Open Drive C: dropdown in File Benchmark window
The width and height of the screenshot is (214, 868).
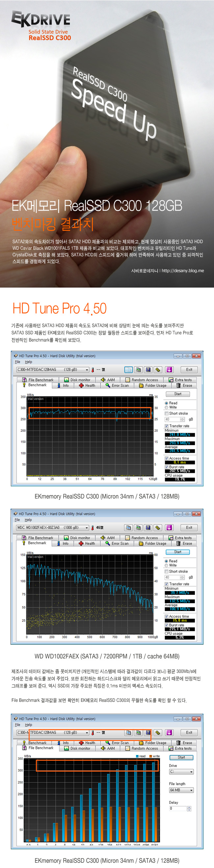pos(181,772)
